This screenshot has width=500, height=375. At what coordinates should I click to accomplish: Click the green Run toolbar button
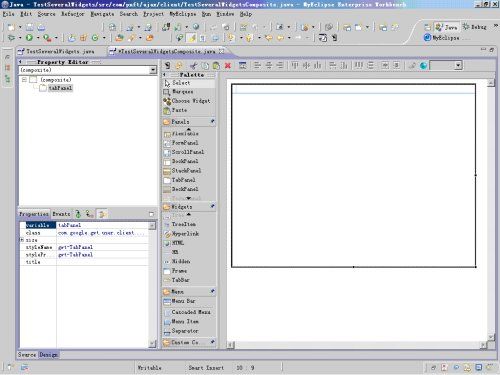point(29,38)
